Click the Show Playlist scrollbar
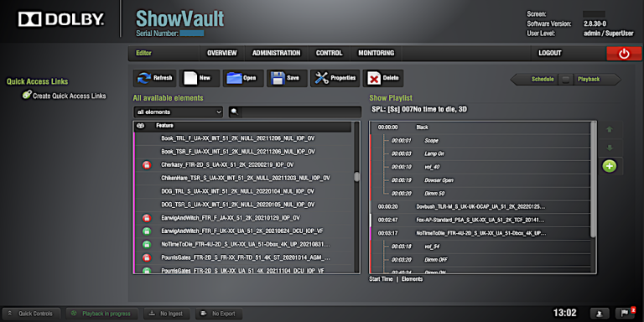644x322 pixels. 593,179
